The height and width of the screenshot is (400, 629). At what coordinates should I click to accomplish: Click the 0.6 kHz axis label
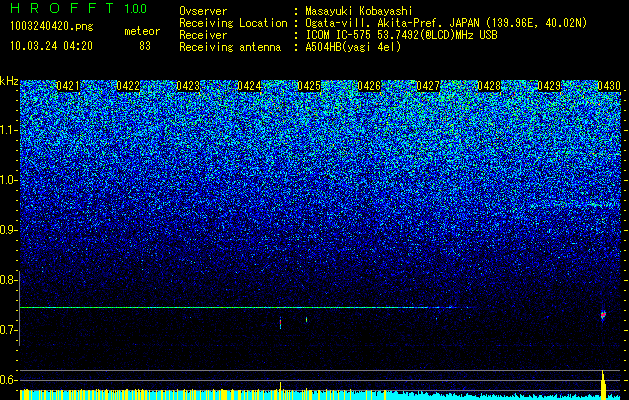8,380
